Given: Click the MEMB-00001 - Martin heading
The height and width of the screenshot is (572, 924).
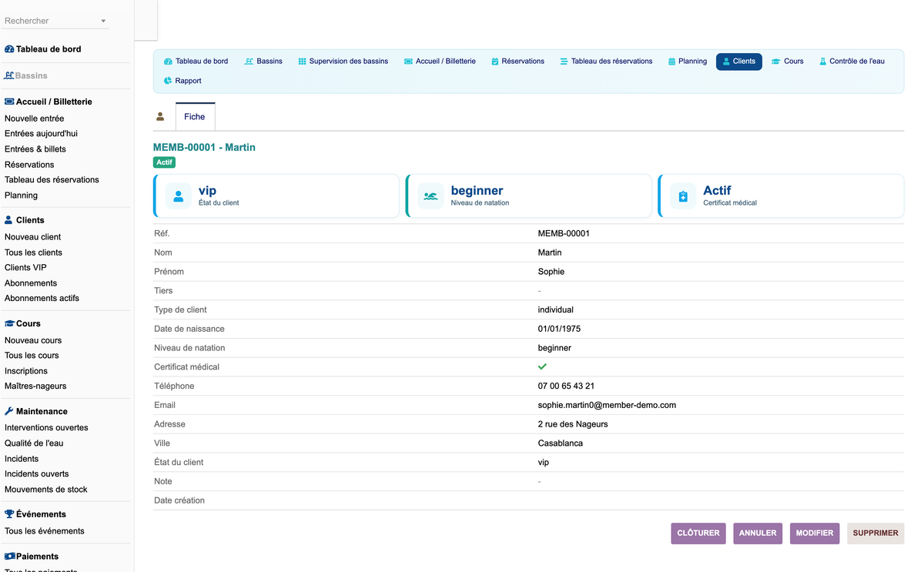Looking at the screenshot, I should coord(204,147).
